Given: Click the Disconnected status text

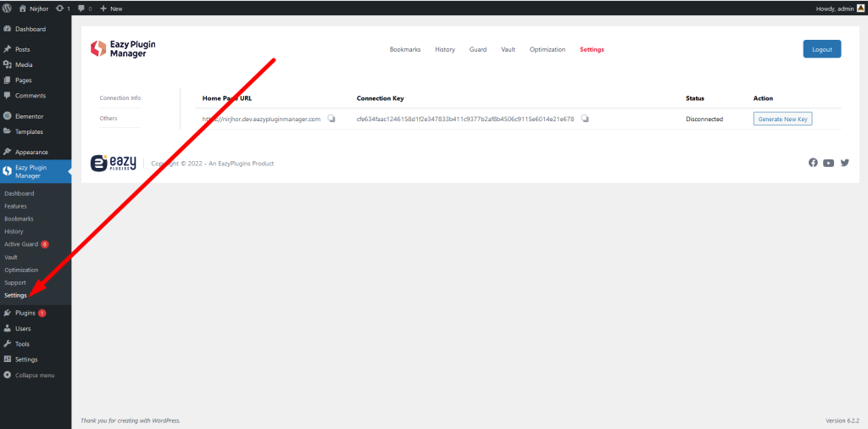Looking at the screenshot, I should tap(704, 119).
